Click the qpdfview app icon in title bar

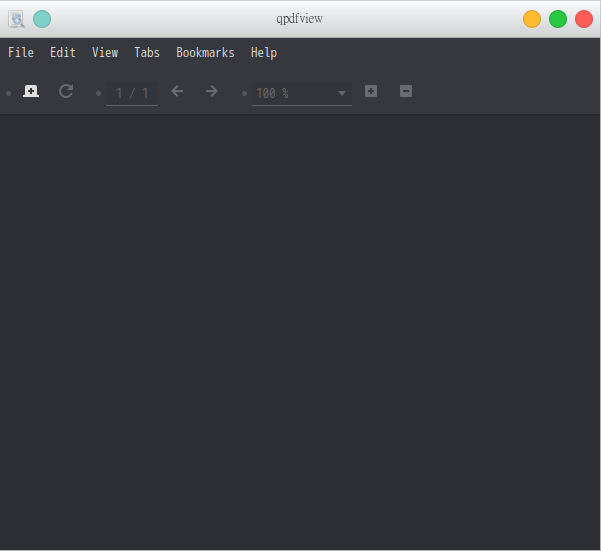[x=16, y=19]
